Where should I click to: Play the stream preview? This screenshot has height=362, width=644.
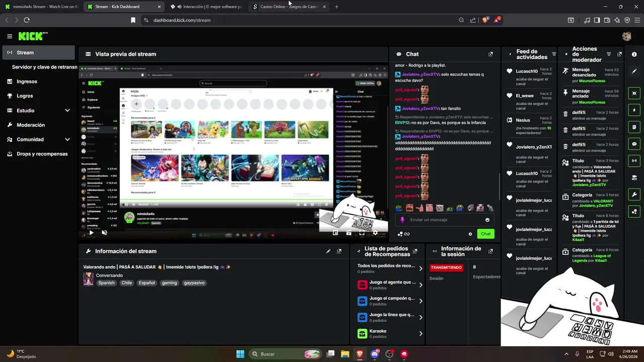pos(91,233)
